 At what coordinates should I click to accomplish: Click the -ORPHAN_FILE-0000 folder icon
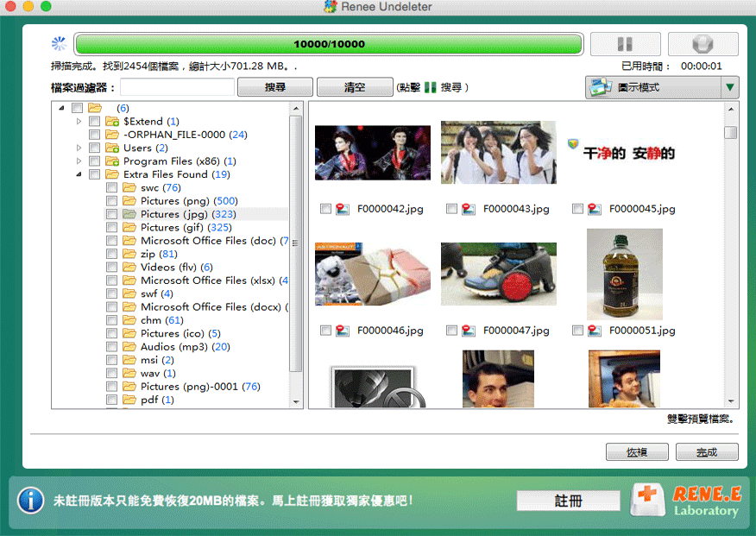coord(112,134)
